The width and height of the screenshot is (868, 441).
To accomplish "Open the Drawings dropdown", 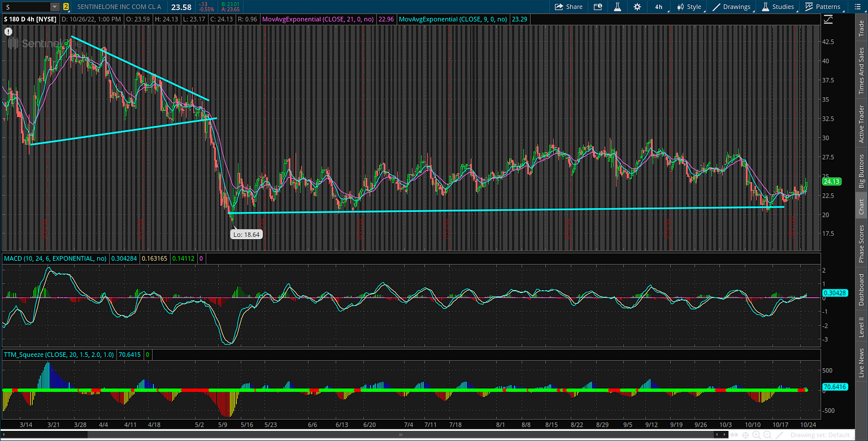I will pos(732,7).
